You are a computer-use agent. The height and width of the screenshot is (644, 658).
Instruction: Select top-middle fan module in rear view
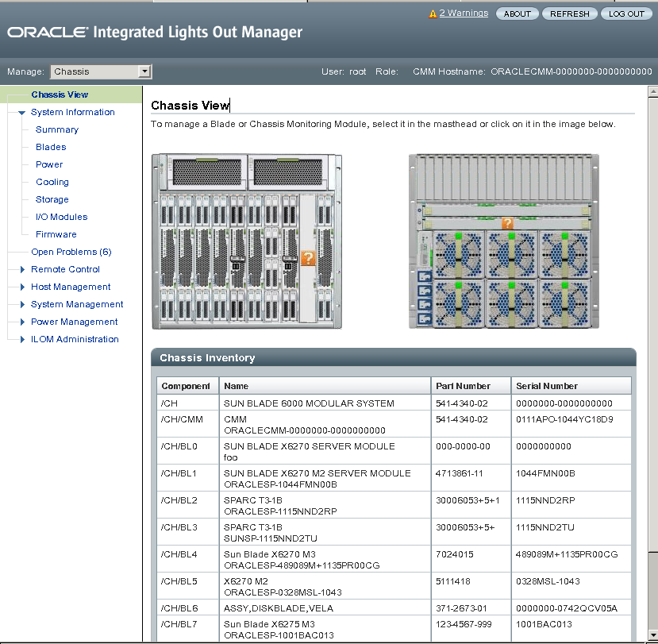click(x=510, y=253)
